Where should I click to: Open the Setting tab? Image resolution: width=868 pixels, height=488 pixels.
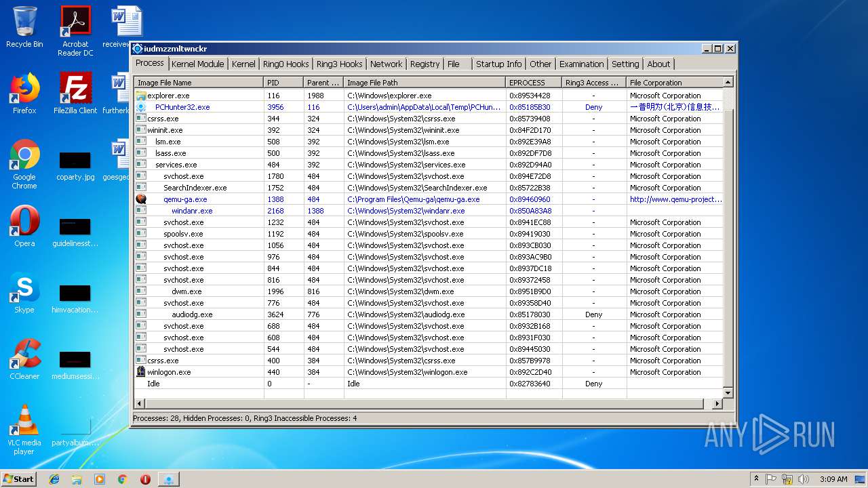coord(625,64)
